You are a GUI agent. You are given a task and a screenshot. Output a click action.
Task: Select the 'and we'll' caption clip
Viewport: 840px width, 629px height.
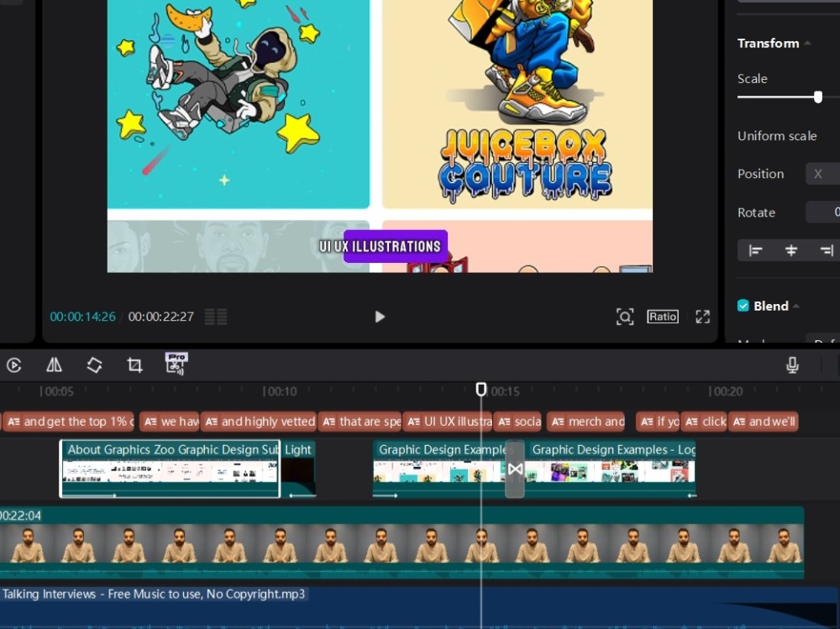(x=764, y=422)
